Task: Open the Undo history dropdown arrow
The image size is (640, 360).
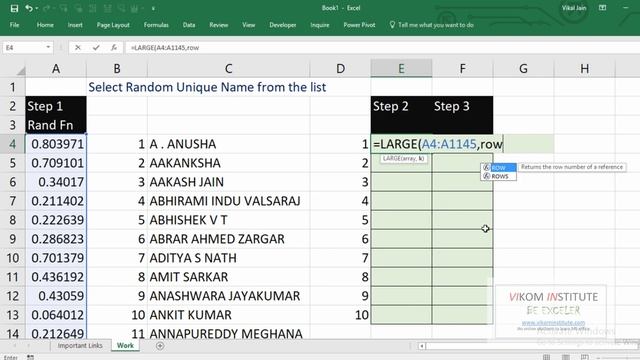Action: (x=36, y=9)
